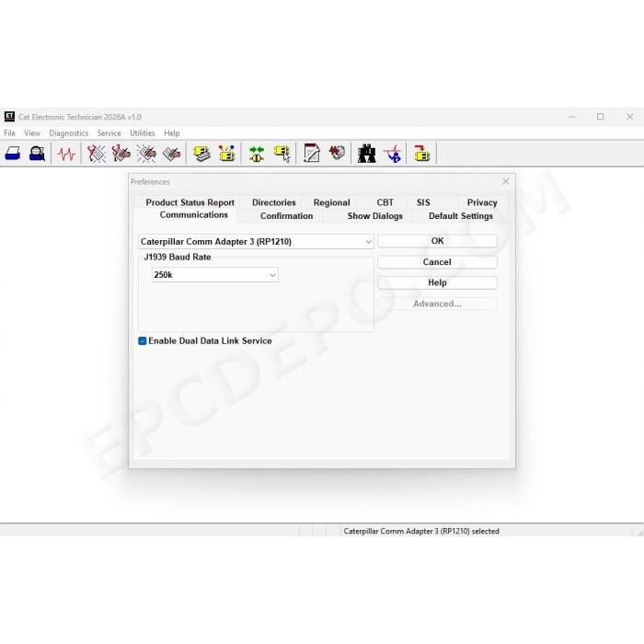Open Logged Diagnostic Codes (stethoscope with pen icon)

click(x=121, y=154)
